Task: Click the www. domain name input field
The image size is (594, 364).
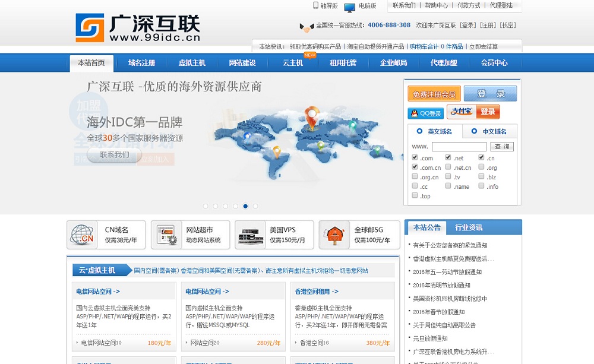Action: tap(459, 147)
